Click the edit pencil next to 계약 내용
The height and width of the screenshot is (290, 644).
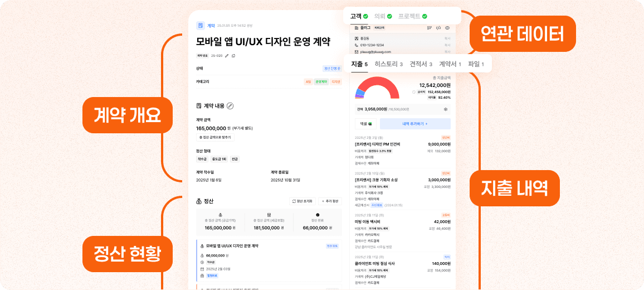pos(230,106)
